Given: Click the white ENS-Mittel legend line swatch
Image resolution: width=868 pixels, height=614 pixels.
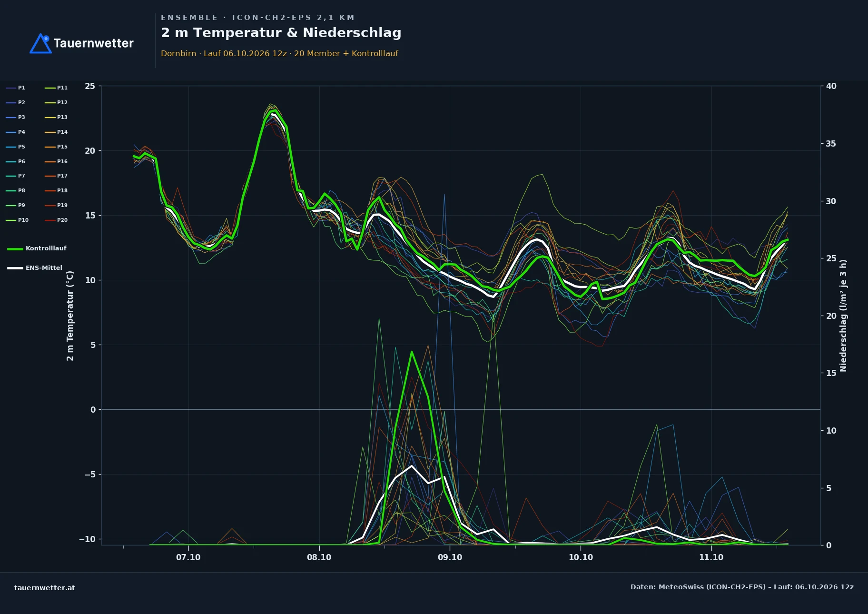Looking at the screenshot, I should [x=15, y=268].
